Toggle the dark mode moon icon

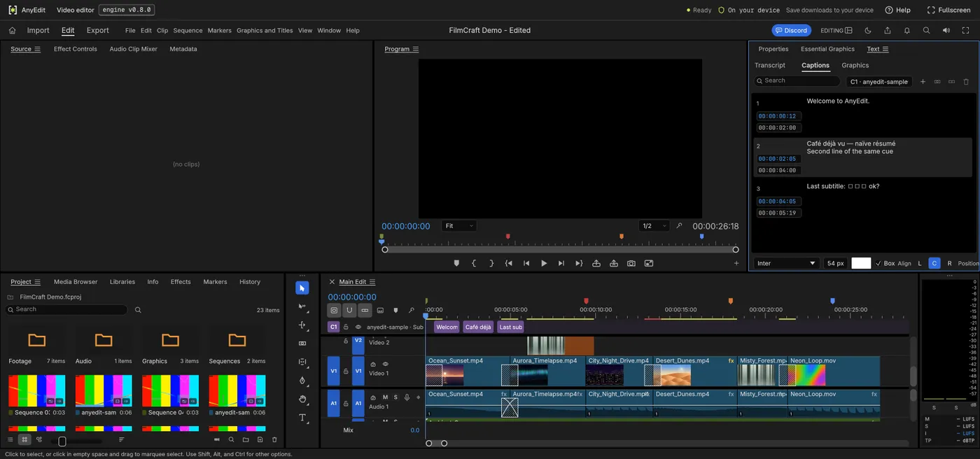click(x=868, y=30)
